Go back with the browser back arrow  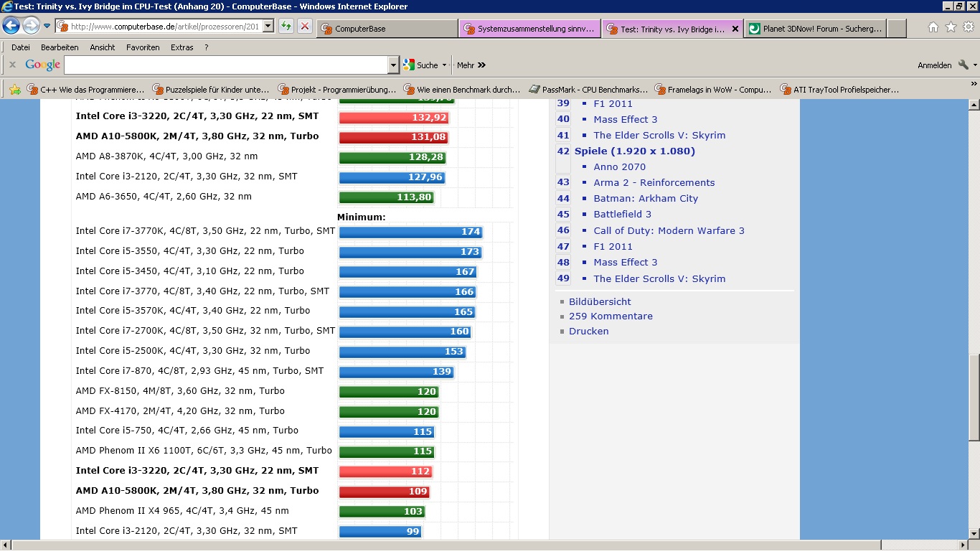[x=11, y=27]
